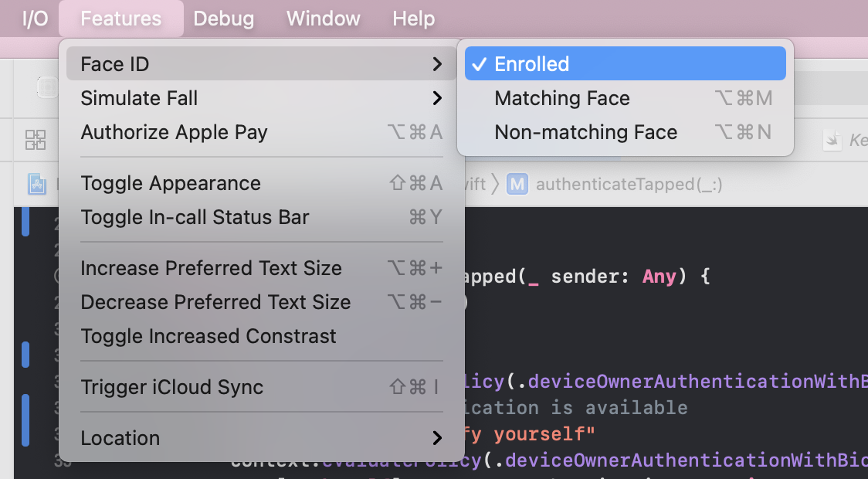Click authenticateTapped(_:) in the jump bar
Screen dimensions: 868x479
pyautogui.click(x=629, y=184)
